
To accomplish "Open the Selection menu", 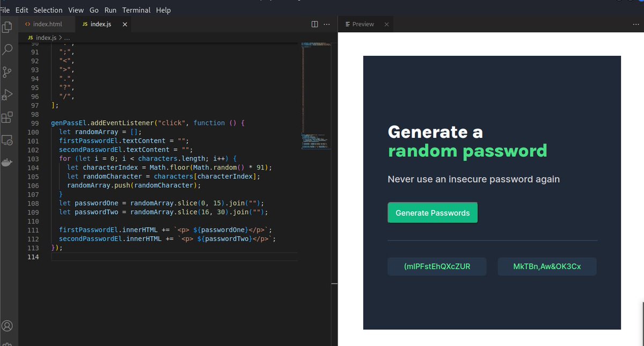I will click(48, 10).
